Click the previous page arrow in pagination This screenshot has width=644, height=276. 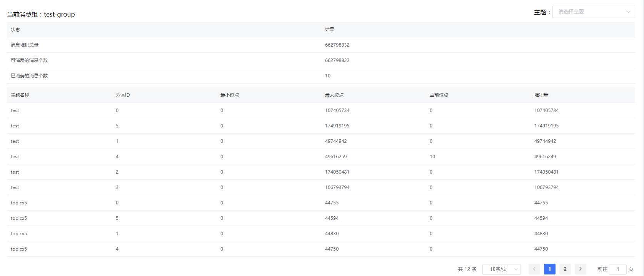[x=534, y=269]
